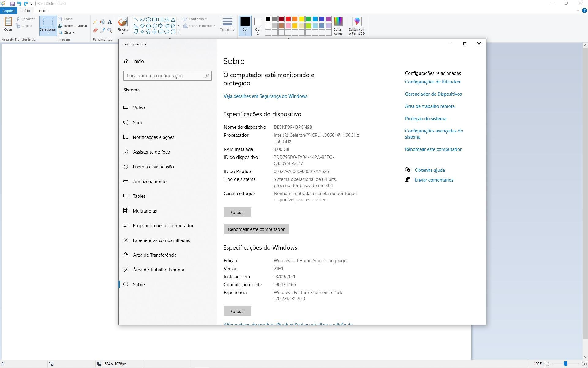This screenshot has width=588, height=368.
Task: Click Copiar under Windows specifications
Action: tap(237, 311)
